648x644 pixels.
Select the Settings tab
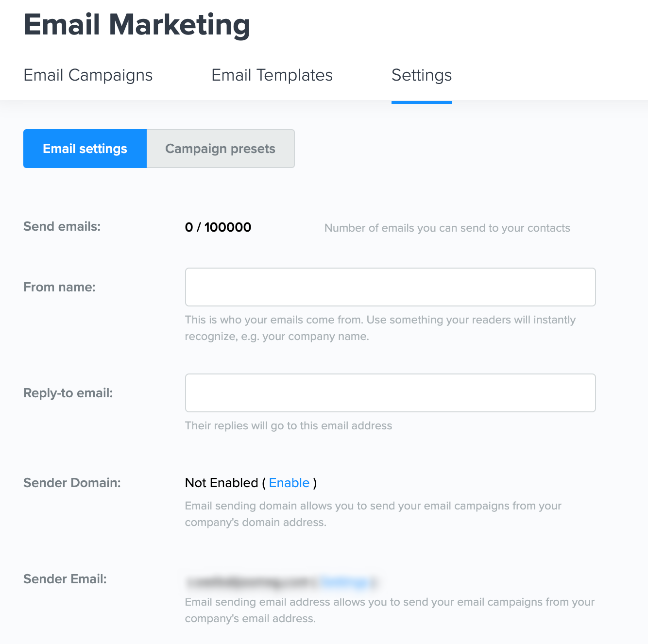click(x=422, y=75)
